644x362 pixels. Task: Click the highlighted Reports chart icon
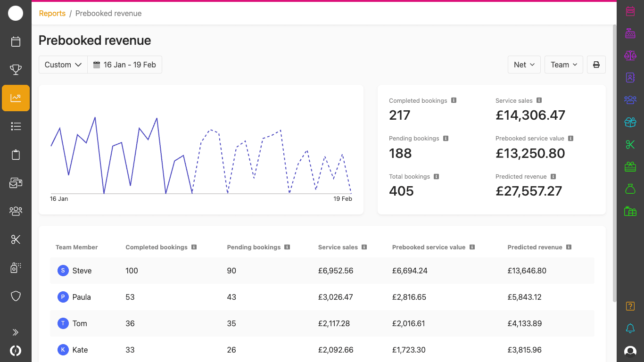click(16, 98)
